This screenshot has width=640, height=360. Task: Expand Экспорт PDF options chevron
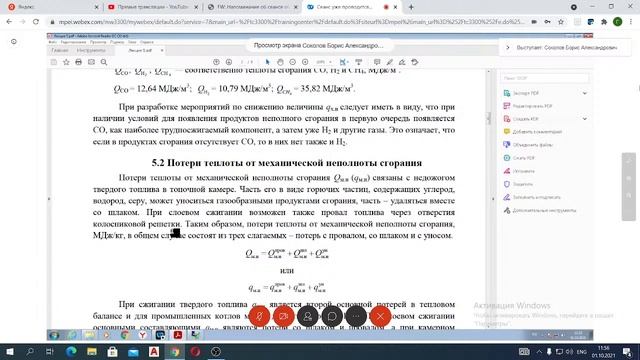[584, 93]
